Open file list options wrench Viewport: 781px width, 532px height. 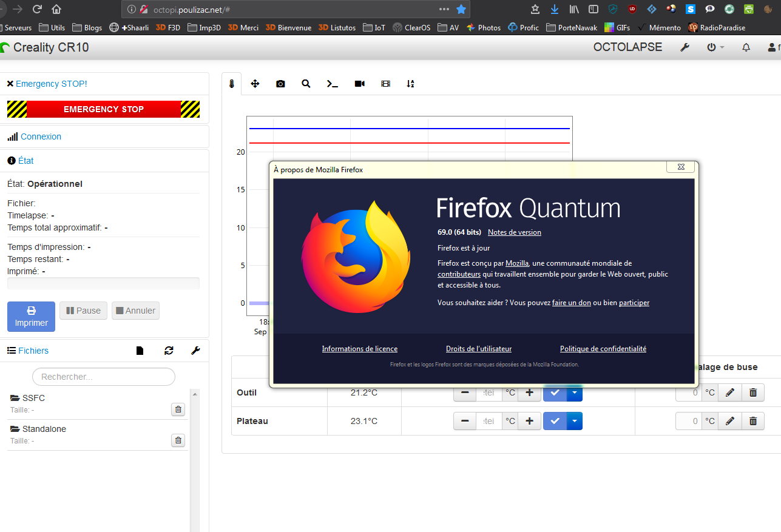click(x=195, y=351)
